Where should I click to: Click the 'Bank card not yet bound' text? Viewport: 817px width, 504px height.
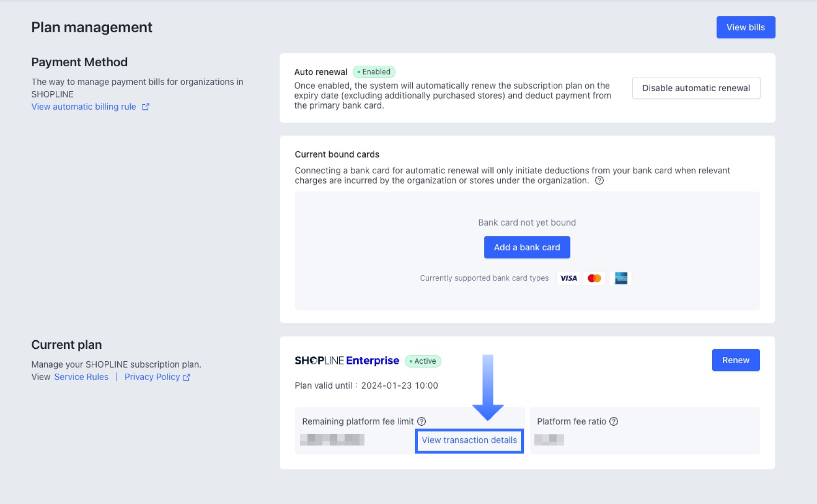click(x=527, y=222)
